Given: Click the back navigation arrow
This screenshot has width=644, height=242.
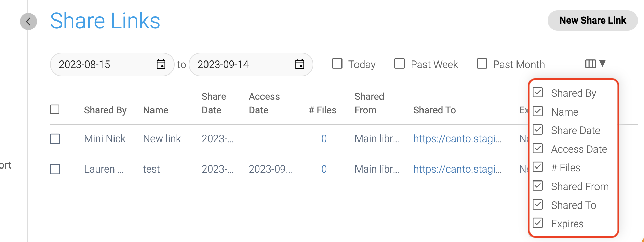Looking at the screenshot, I should coord(28,22).
